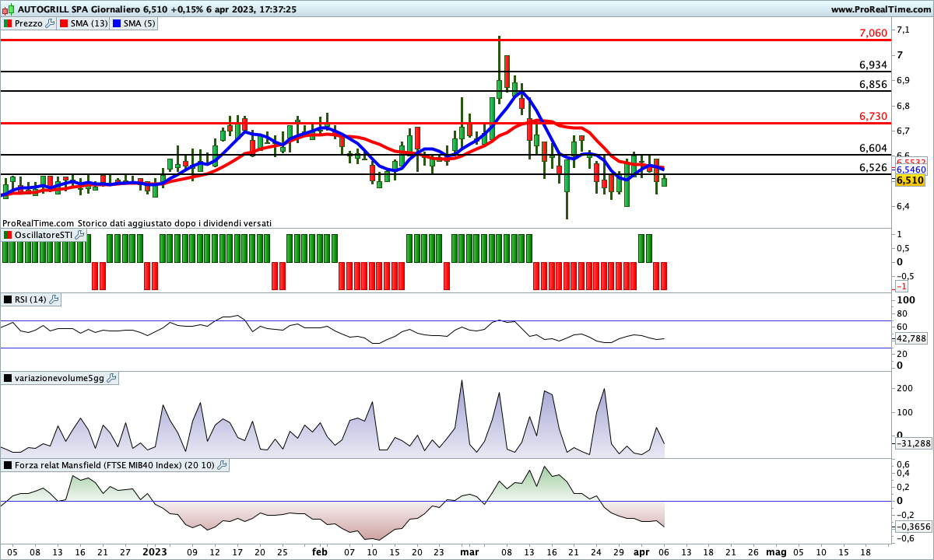Click the mar marker on time axis
Screen dimensions: 934x560
click(469, 551)
